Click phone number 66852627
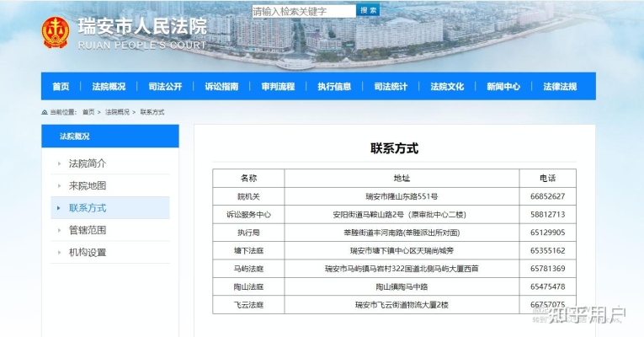 (547, 196)
